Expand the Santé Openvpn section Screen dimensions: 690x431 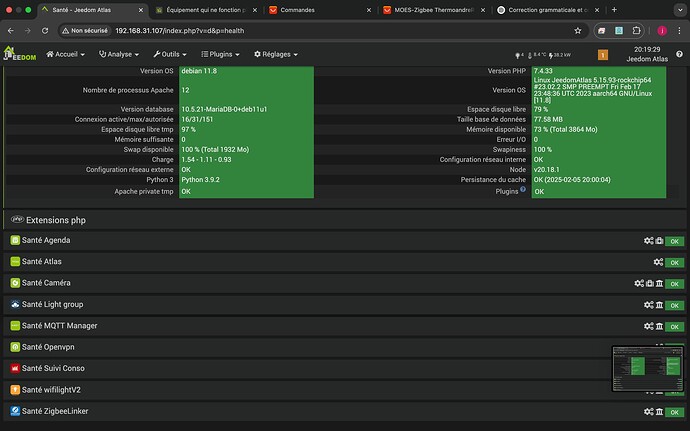tap(345, 347)
